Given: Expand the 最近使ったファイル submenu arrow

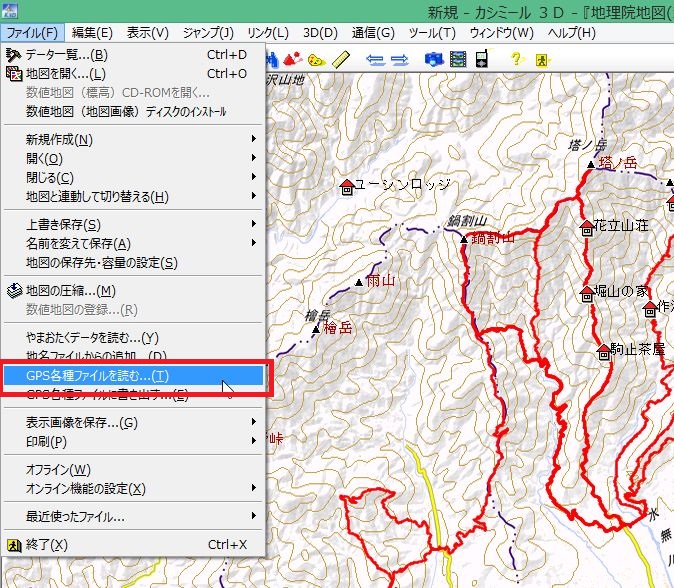Looking at the screenshot, I should 254,515.
